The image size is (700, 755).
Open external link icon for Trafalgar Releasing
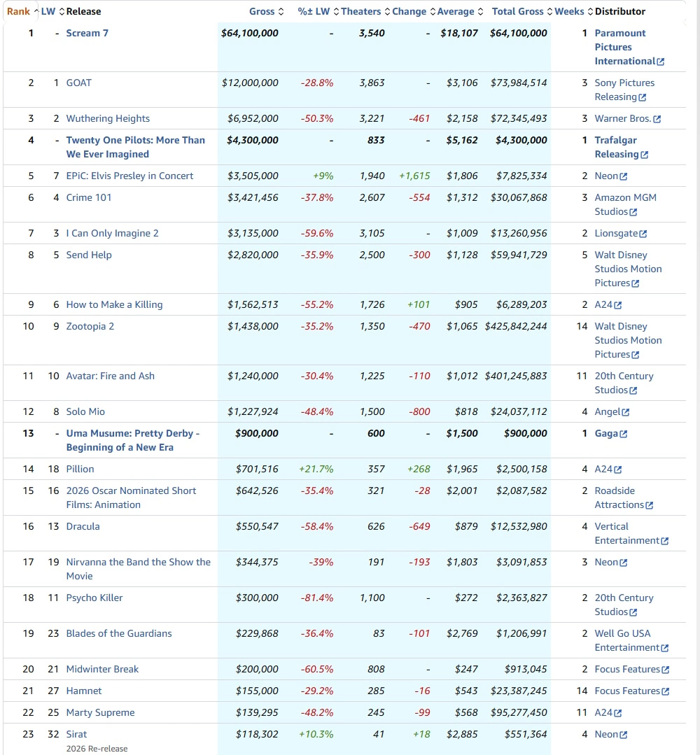[645, 155]
